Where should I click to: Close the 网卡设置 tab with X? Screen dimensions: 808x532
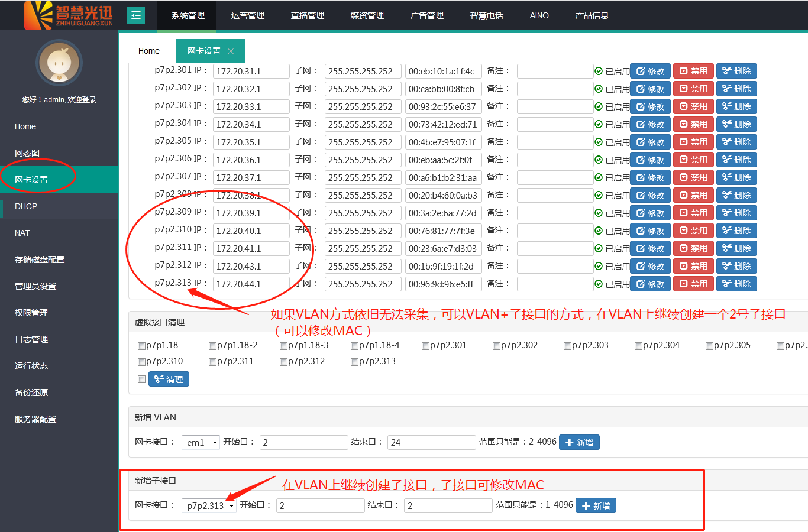click(x=231, y=51)
